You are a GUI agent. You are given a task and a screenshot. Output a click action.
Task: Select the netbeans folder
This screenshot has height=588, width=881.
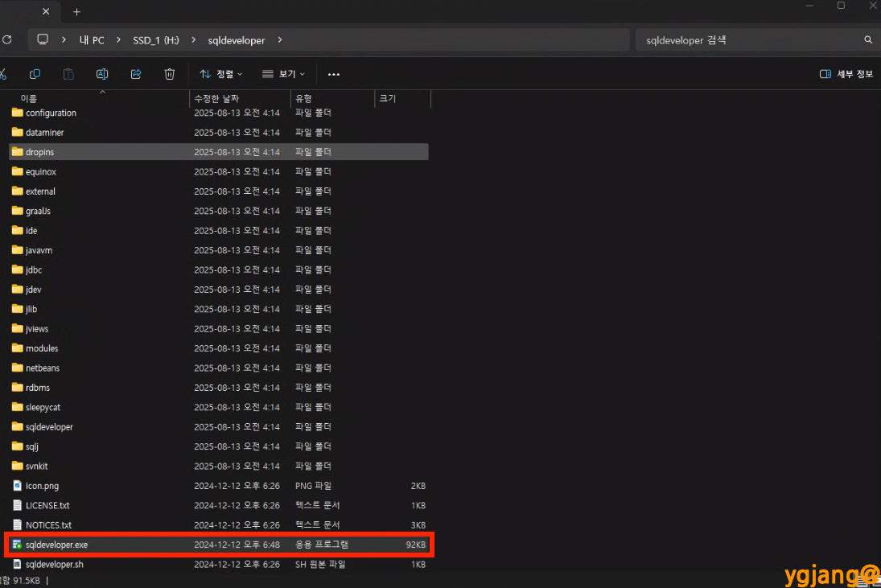(219, 368)
